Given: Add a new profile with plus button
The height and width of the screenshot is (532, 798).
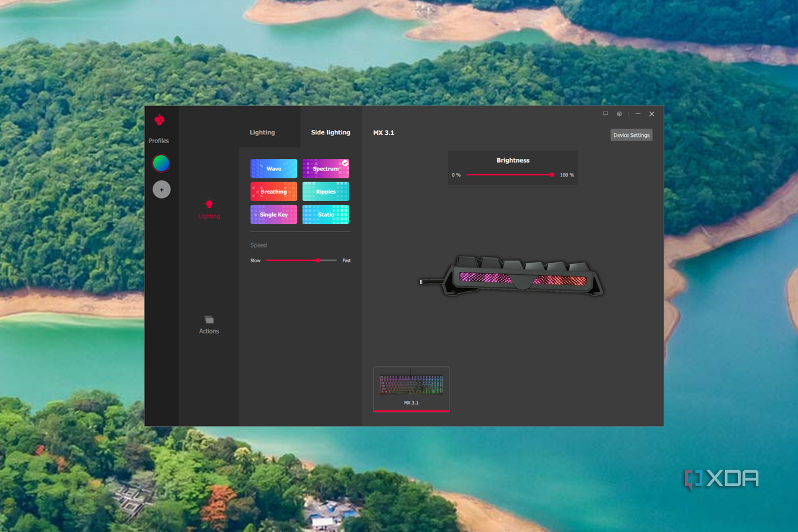Looking at the screenshot, I should (x=161, y=190).
